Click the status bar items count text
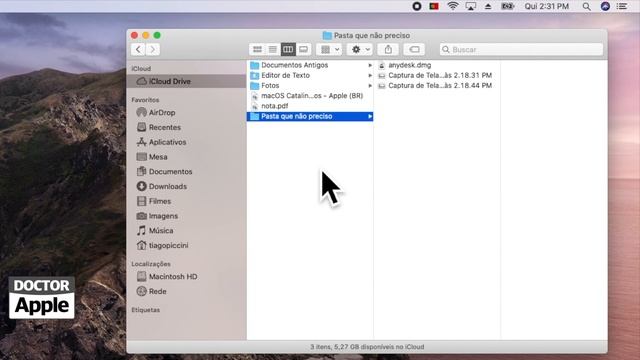The height and width of the screenshot is (360, 640). click(x=367, y=347)
